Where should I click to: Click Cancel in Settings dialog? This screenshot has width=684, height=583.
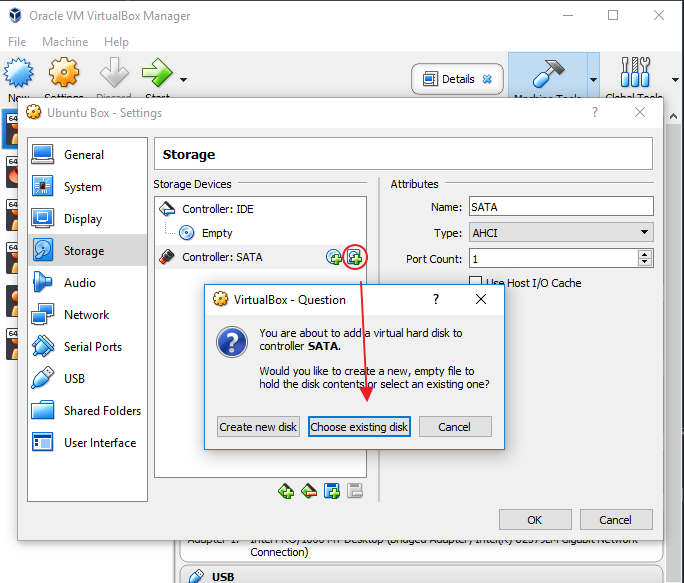pyautogui.click(x=616, y=520)
